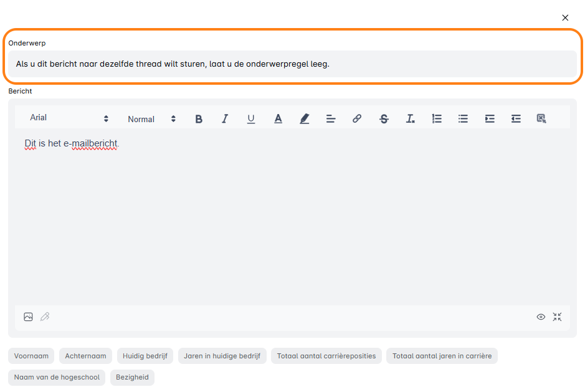Insert a hyperlink
585x392 pixels.
(x=357, y=118)
